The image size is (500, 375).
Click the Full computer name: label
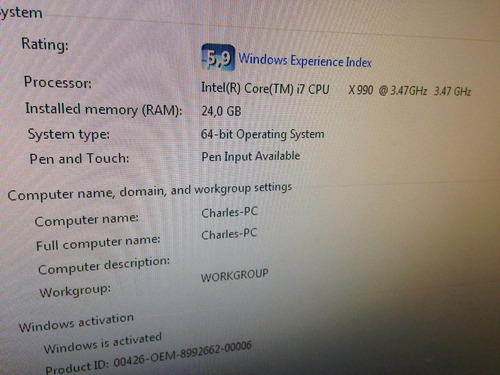click(x=98, y=243)
